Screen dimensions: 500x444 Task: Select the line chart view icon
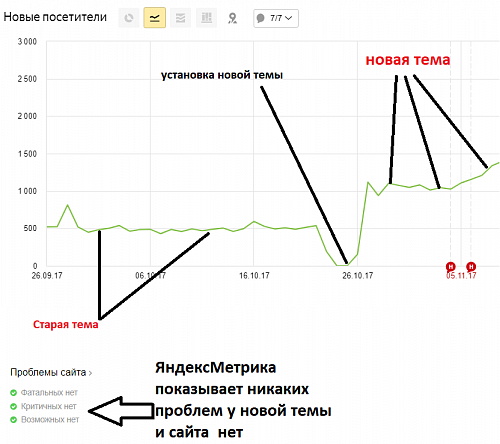[154, 18]
